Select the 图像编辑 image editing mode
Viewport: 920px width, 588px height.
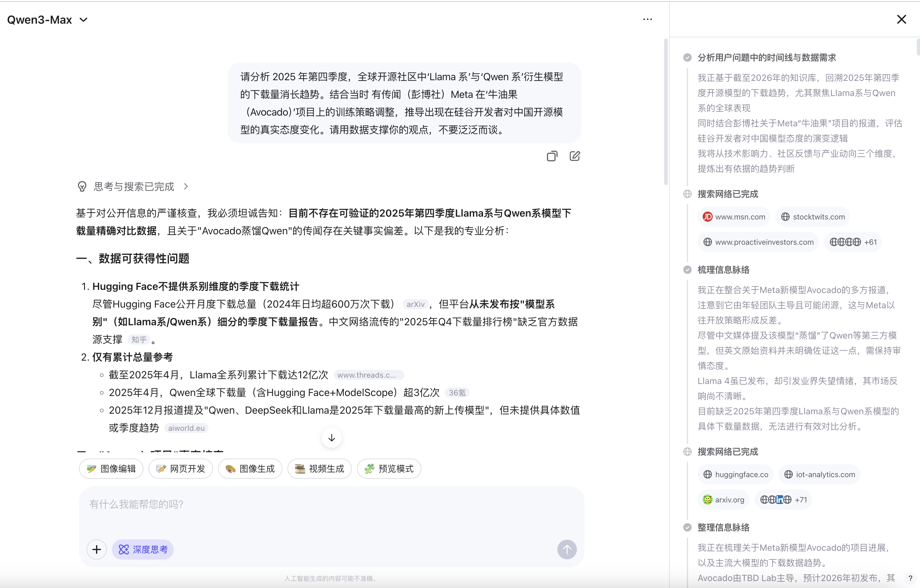[x=111, y=469]
